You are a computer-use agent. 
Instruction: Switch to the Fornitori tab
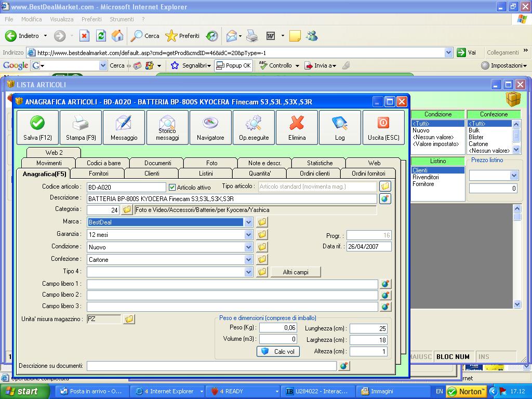tap(98, 174)
